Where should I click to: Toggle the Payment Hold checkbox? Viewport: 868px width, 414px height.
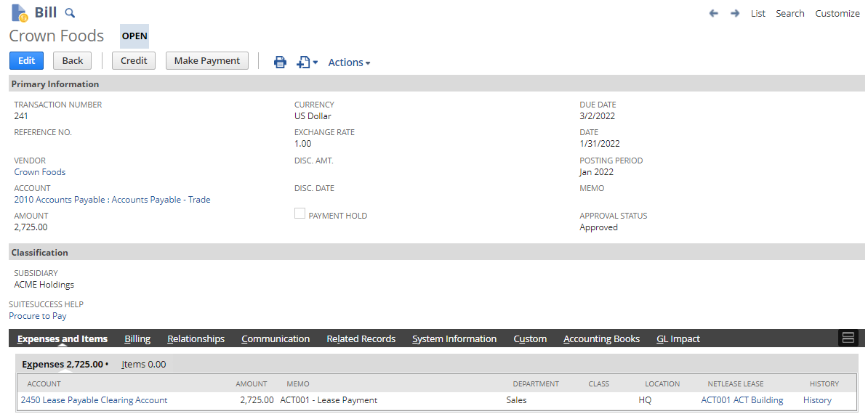300,214
